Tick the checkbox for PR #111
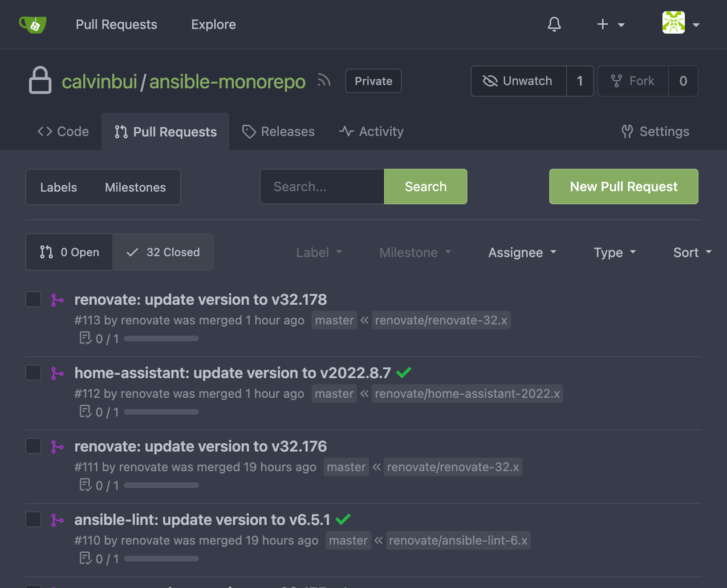Viewport: 727px width, 588px height. [x=33, y=446]
